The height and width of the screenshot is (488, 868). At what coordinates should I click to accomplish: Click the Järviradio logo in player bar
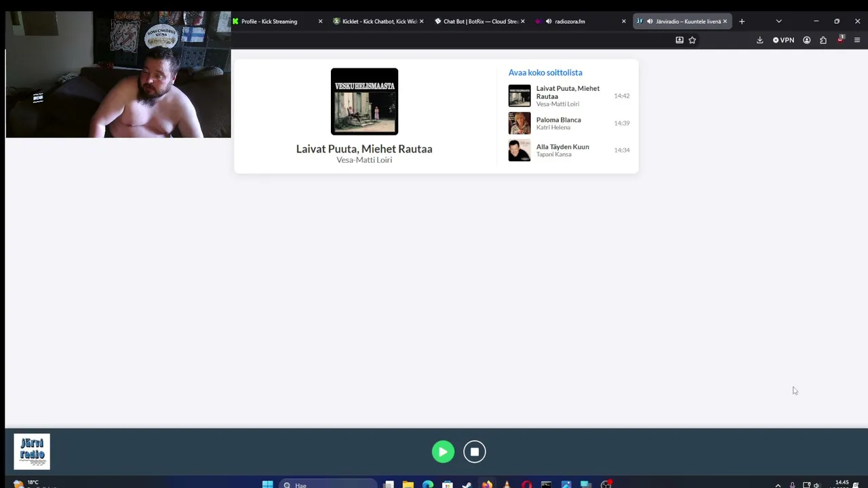[32, 451]
